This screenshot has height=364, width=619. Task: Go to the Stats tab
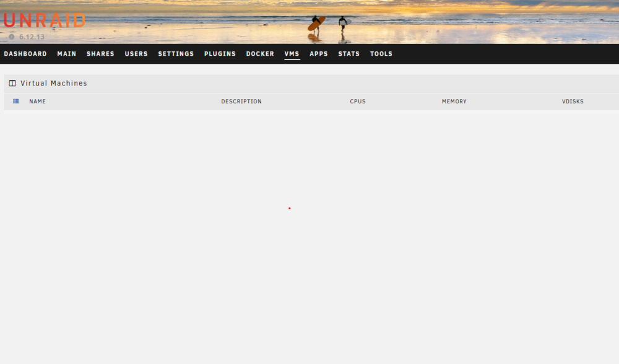coord(349,54)
